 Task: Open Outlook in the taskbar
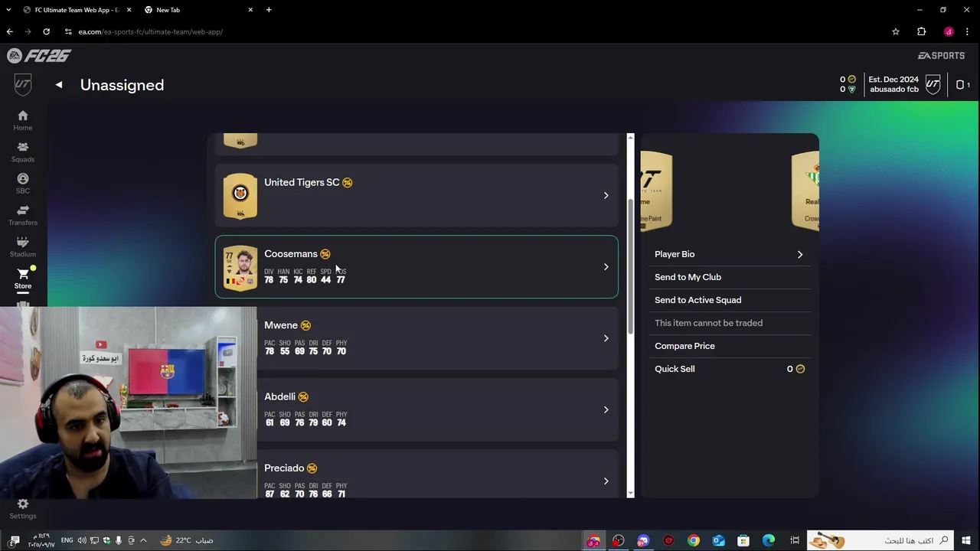click(x=718, y=540)
